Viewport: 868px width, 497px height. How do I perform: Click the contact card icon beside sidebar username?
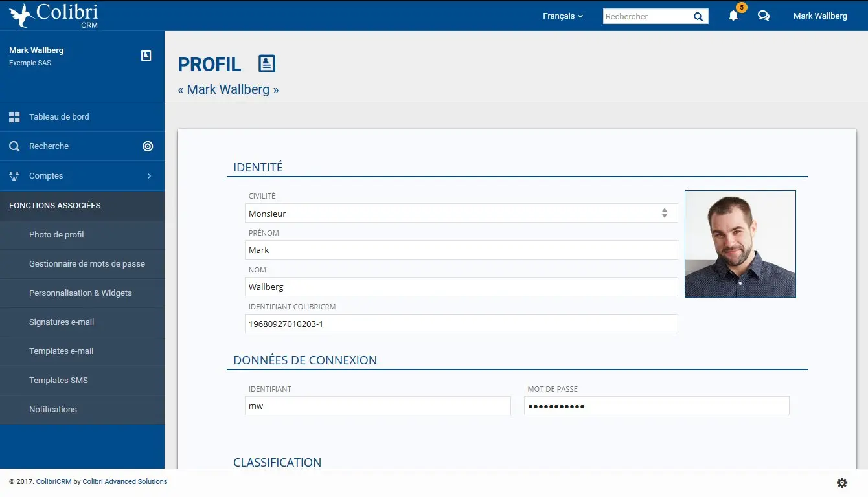pos(146,56)
